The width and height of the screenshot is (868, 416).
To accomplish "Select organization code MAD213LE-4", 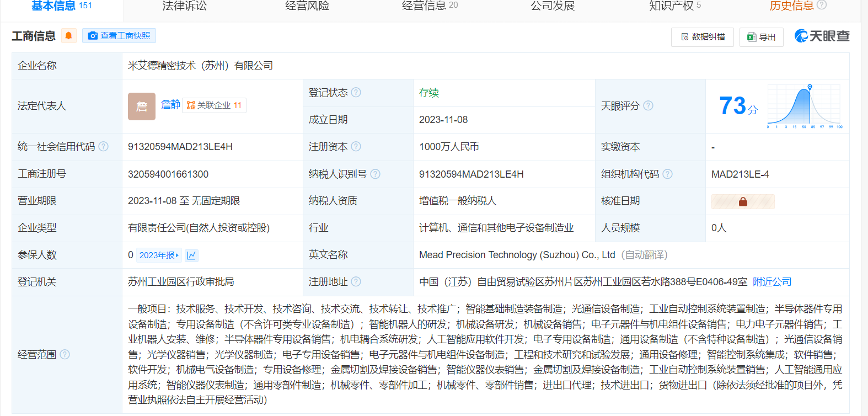I will point(740,174).
